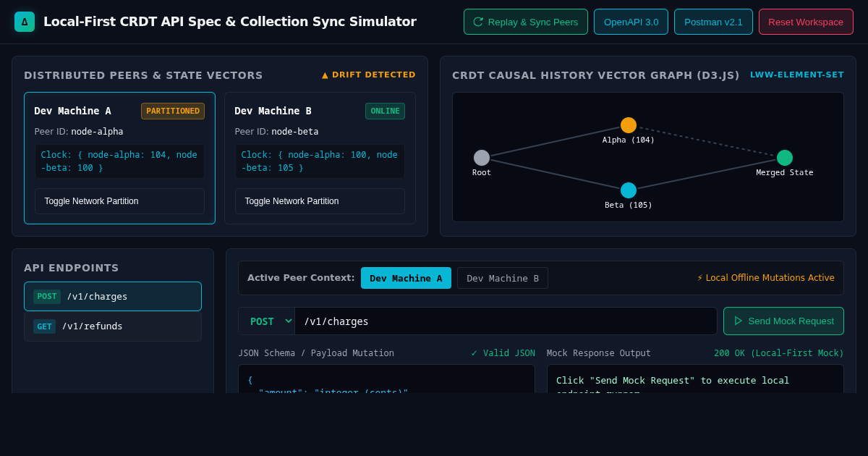Select the POST /v1/charges endpoint
Screen dimensions: 868x456
(x=113, y=296)
